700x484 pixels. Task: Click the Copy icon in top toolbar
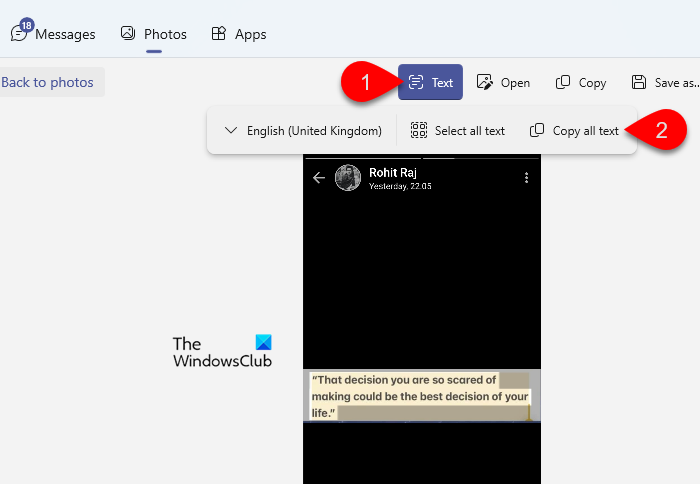[562, 82]
